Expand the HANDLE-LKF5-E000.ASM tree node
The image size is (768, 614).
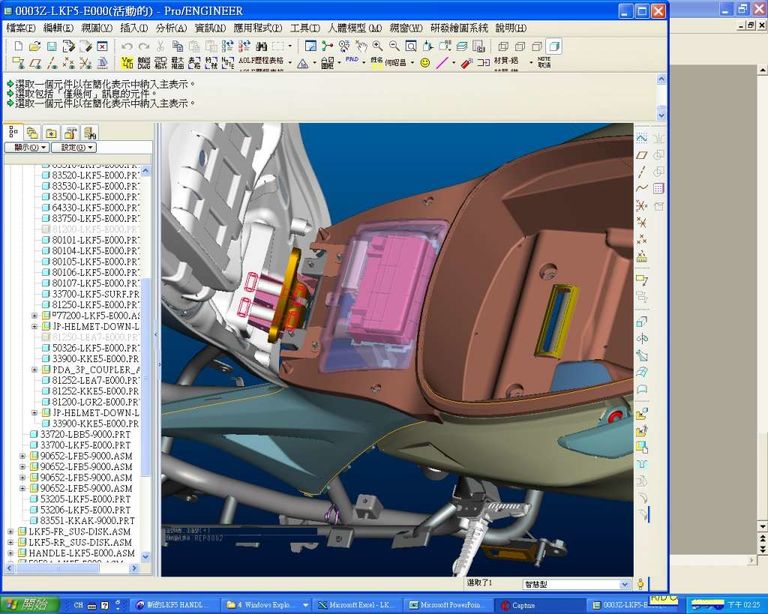tap(11, 553)
